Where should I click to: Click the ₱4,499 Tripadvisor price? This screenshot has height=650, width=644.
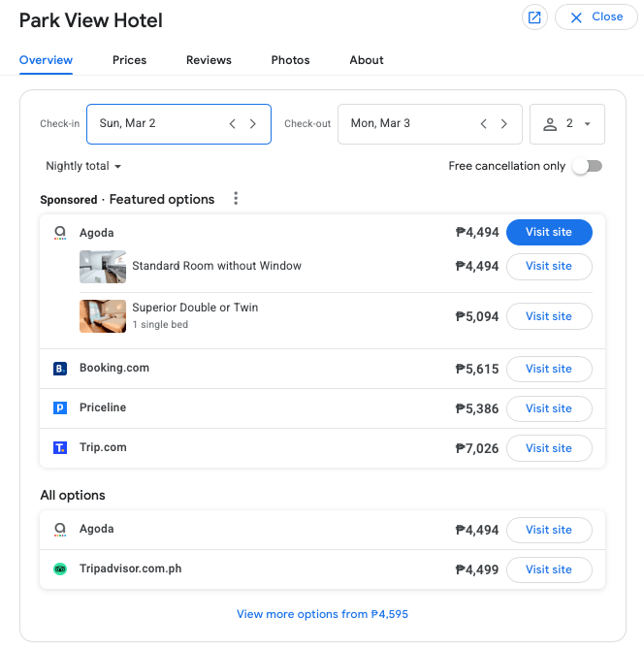click(477, 569)
